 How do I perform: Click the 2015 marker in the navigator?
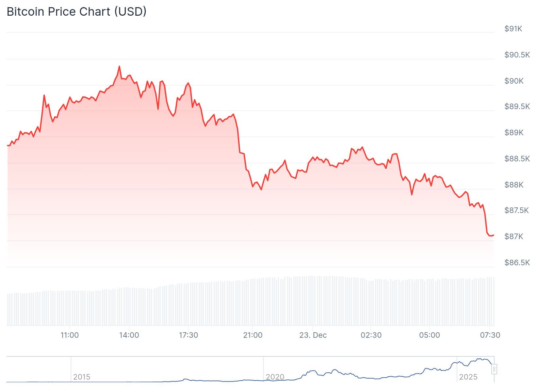pos(81,377)
